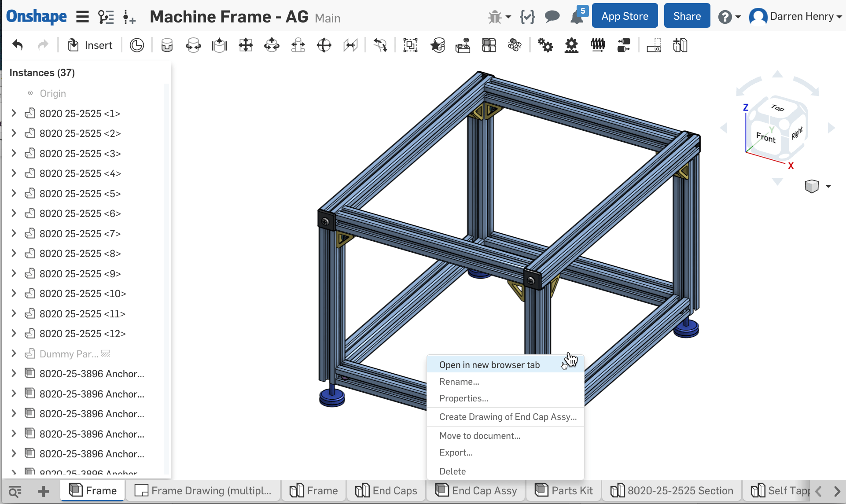Click the plus icon to create a new tab
The height and width of the screenshot is (504, 846).
tap(44, 490)
